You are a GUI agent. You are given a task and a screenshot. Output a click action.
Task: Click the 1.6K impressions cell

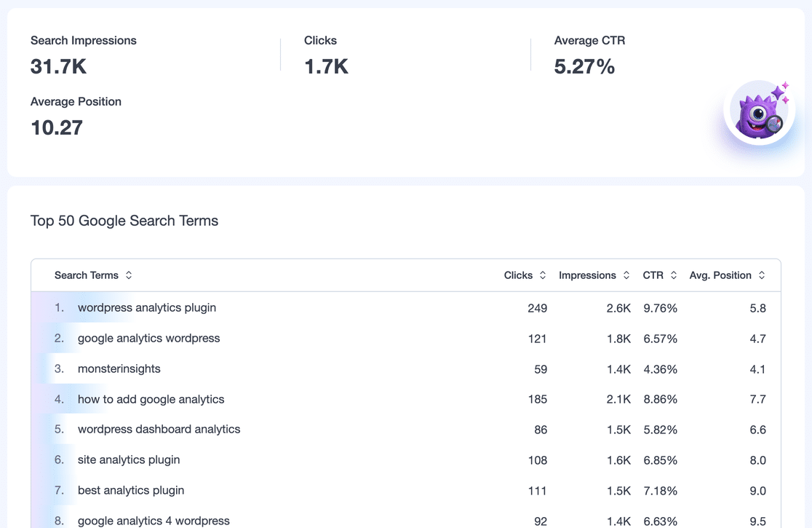619,461
